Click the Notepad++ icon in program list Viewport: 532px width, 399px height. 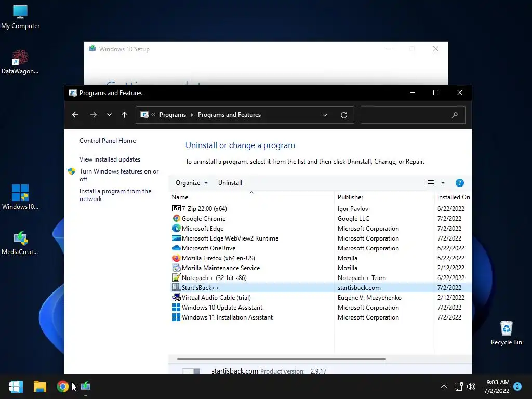pyautogui.click(x=176, y=277)
